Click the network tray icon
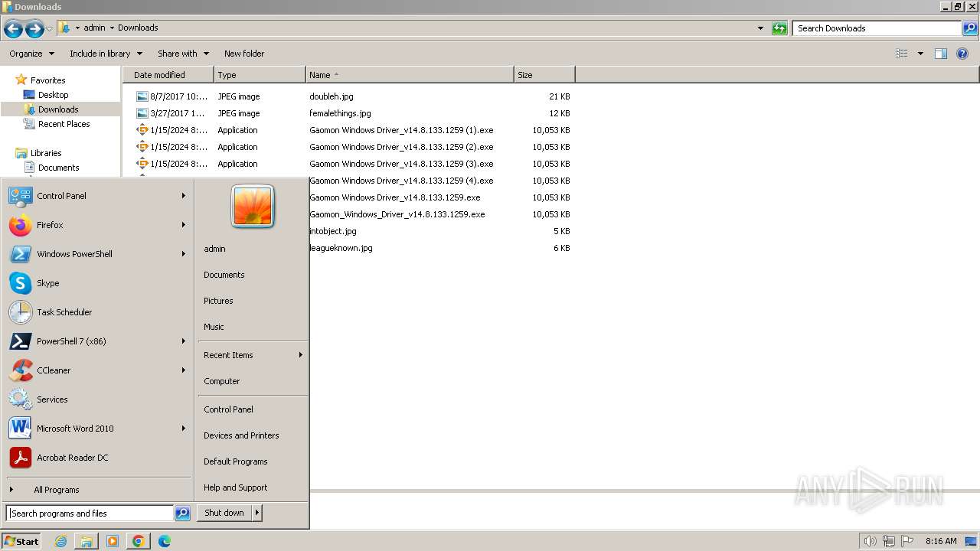The image size is (980, 551). pyautogui.click(x=889, y=541)
